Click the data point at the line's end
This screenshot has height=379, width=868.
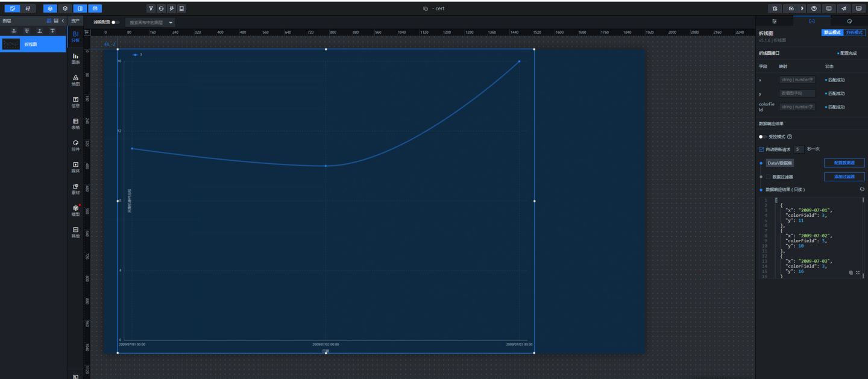(x=519, y=61)
